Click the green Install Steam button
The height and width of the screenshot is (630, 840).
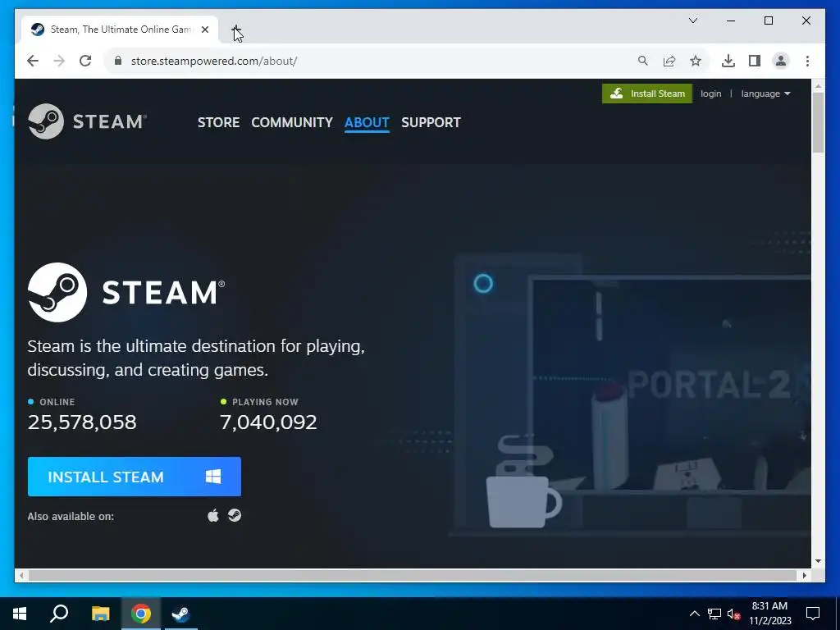pos(647,94)
